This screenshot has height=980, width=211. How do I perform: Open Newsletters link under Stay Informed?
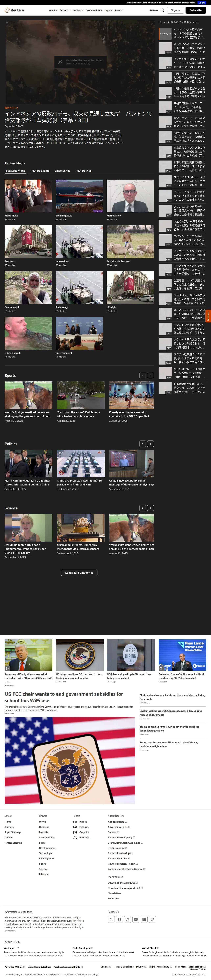(x=115, y=893)
